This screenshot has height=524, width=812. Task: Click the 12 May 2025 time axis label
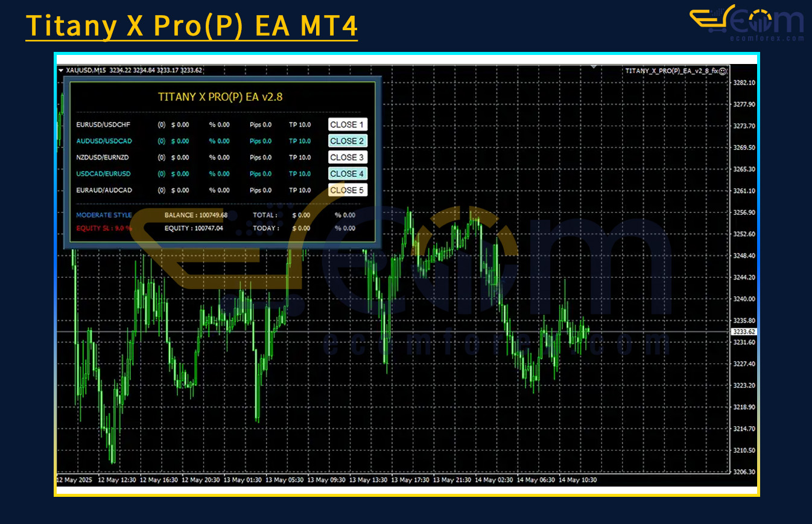click(75, 480)
